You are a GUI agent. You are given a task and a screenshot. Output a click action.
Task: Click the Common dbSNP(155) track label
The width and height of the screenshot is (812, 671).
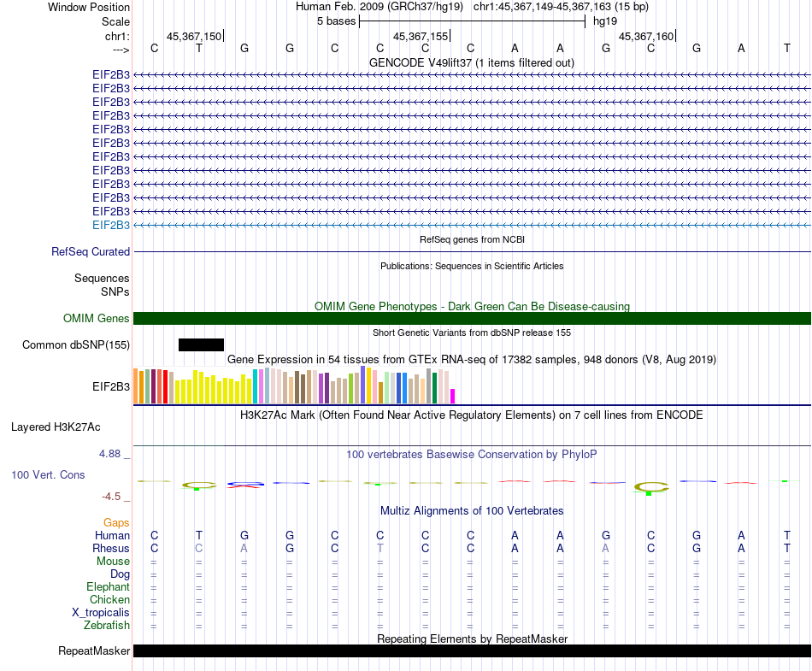75,344
